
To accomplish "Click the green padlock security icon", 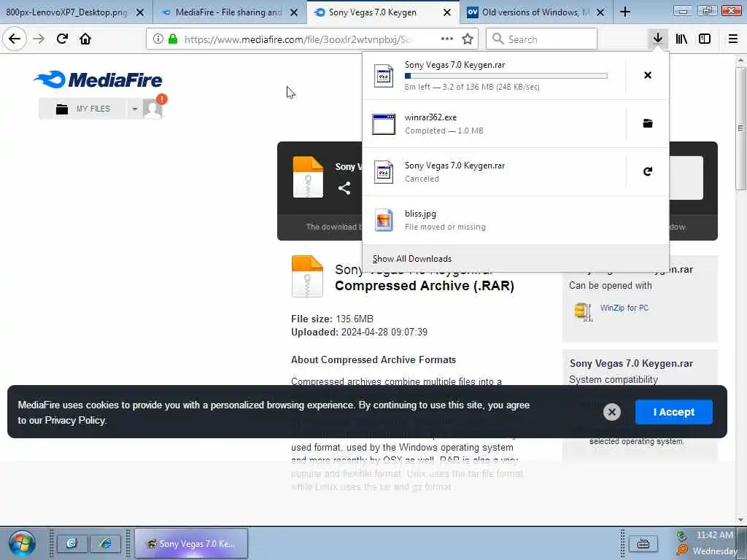I will click(173, 39).
